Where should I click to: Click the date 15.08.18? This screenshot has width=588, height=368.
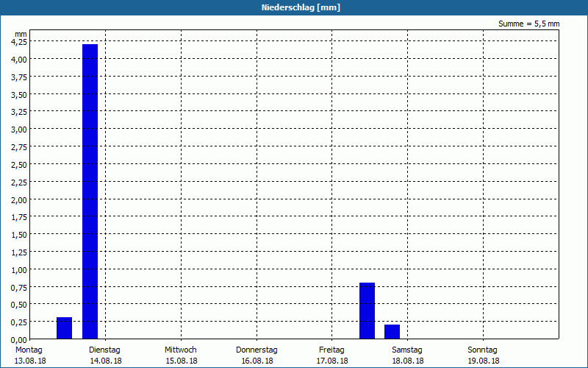point(182,361)
